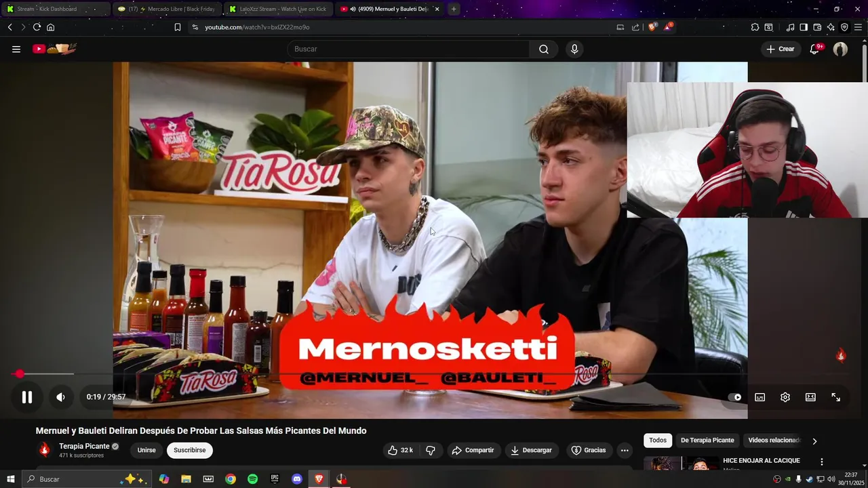Screen dimensions: 868x488
Task: Open the Steam tray icon
Action: coord(809,479)
